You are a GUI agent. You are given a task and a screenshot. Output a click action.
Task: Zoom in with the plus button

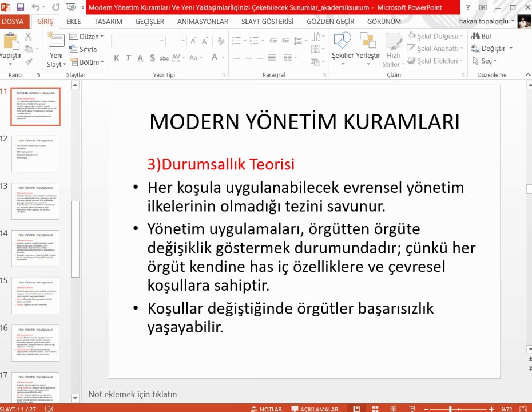(491, 409)
